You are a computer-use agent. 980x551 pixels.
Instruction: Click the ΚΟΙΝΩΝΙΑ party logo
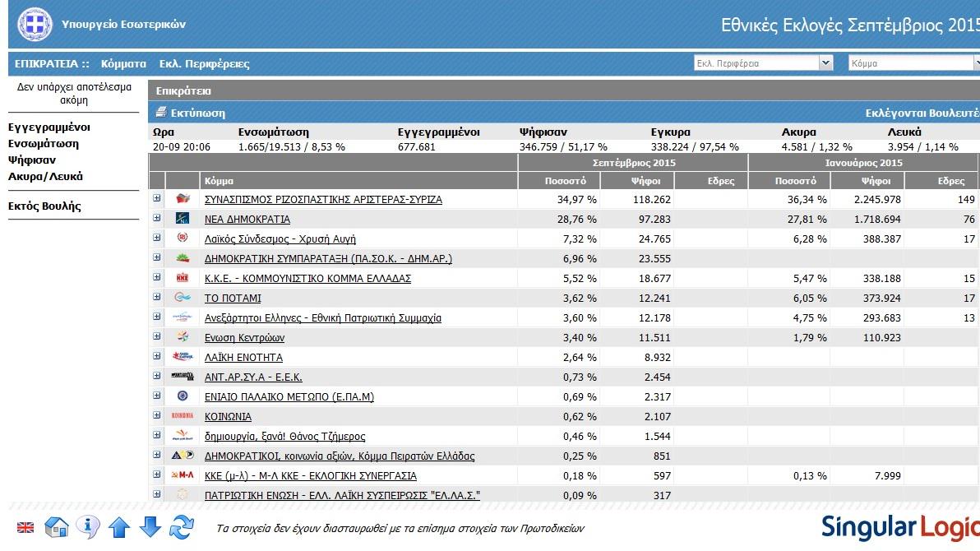(x=183, y=415)
